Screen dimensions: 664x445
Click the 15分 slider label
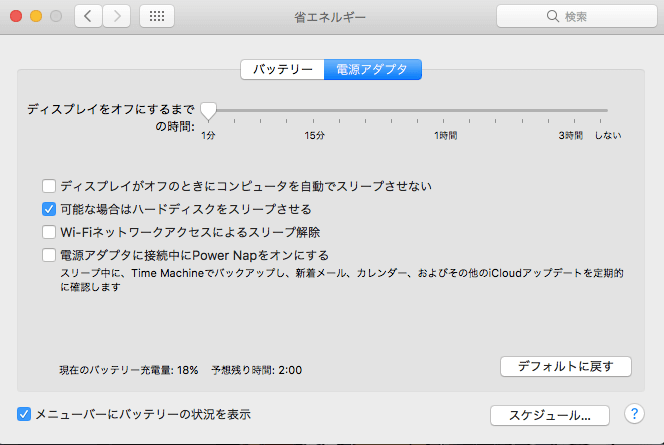pyautogui.click(x=314, y=135)
